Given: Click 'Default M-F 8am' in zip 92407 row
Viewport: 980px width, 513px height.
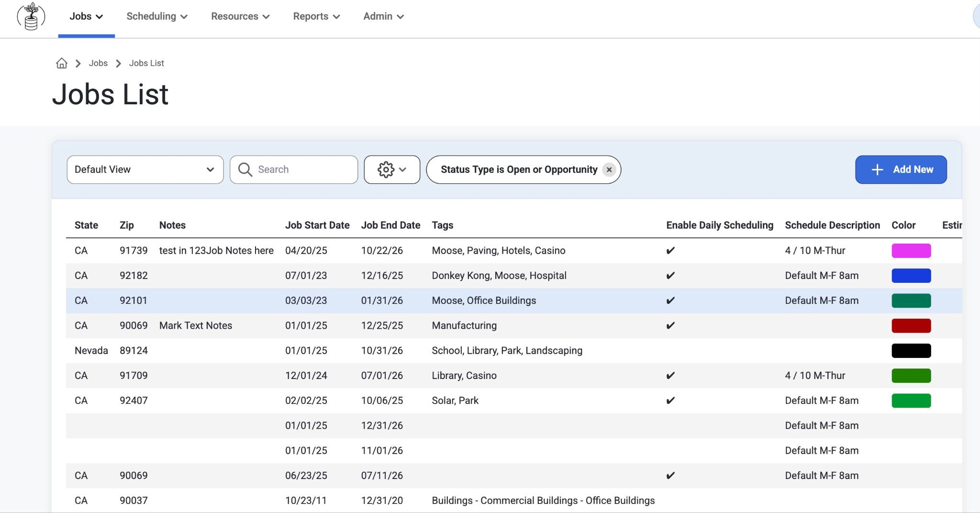Looking at the screenshot, I should 822,401.
